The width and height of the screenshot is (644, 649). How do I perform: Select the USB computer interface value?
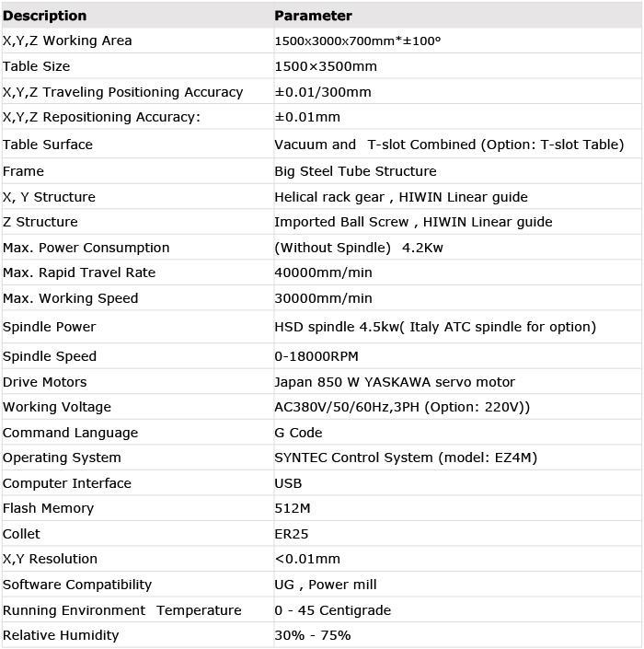[288, 483]
